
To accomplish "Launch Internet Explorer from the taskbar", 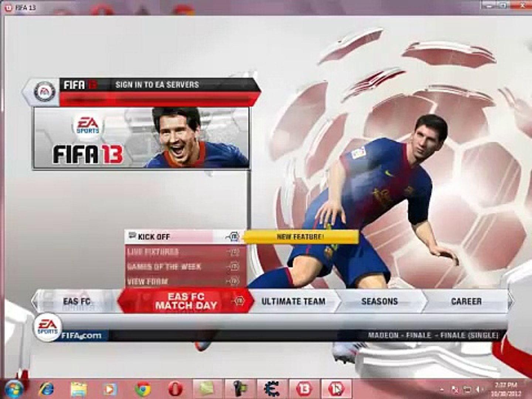I will (46, 389).
